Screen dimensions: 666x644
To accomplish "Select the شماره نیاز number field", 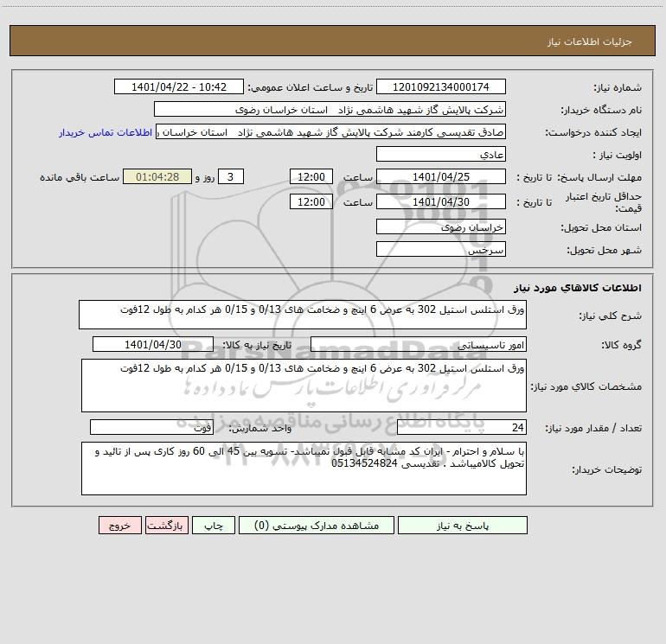I will click(441, 86).
